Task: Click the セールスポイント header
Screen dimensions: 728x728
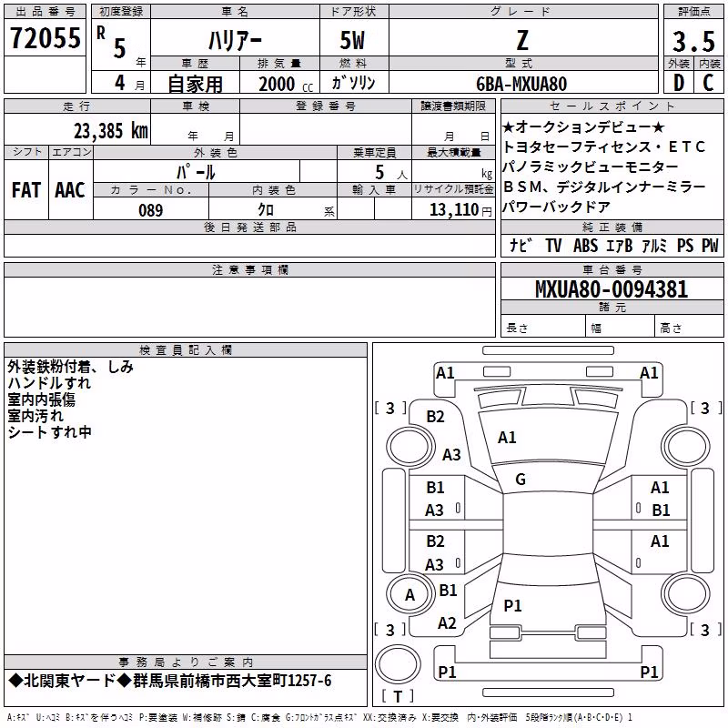Action: 612,106
